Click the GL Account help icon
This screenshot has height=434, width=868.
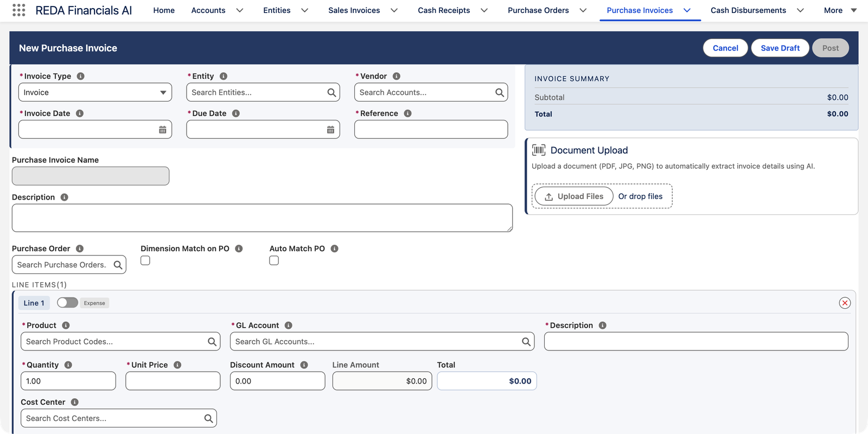(x=289, y=325)
